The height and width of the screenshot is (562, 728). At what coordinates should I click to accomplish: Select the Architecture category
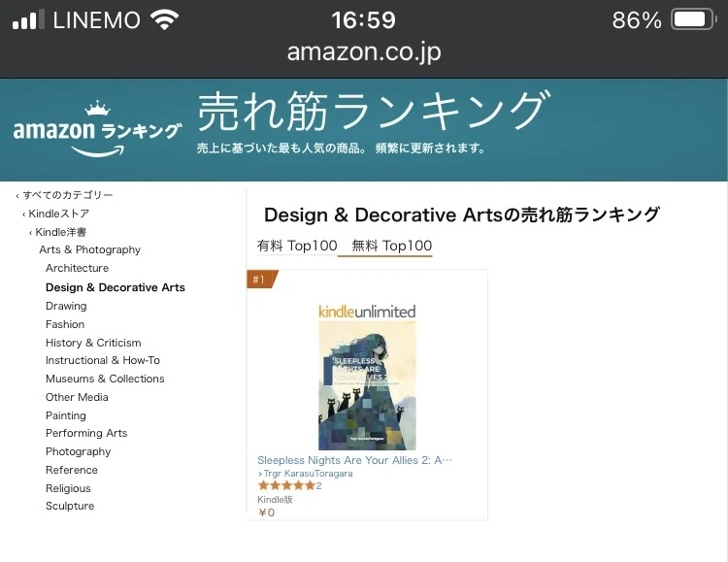77,268
